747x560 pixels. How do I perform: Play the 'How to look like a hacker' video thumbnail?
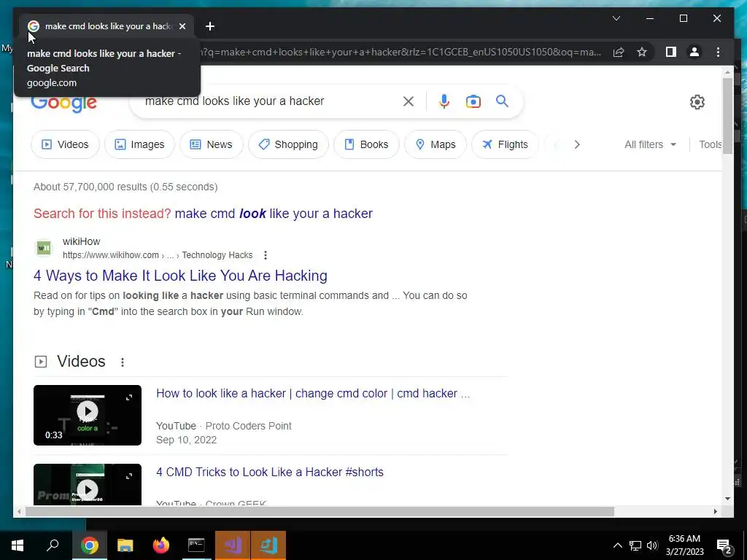pyautogui.click(x=88, y=415)
